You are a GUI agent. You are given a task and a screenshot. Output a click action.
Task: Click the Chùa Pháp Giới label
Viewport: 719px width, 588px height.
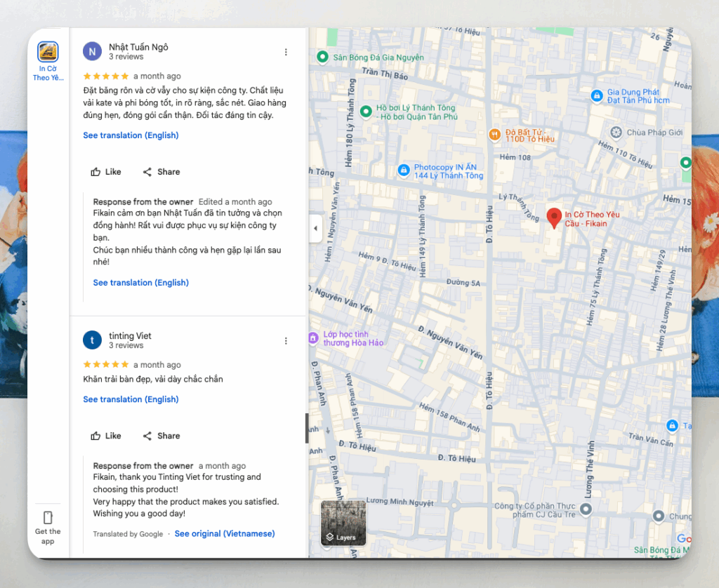654,133
